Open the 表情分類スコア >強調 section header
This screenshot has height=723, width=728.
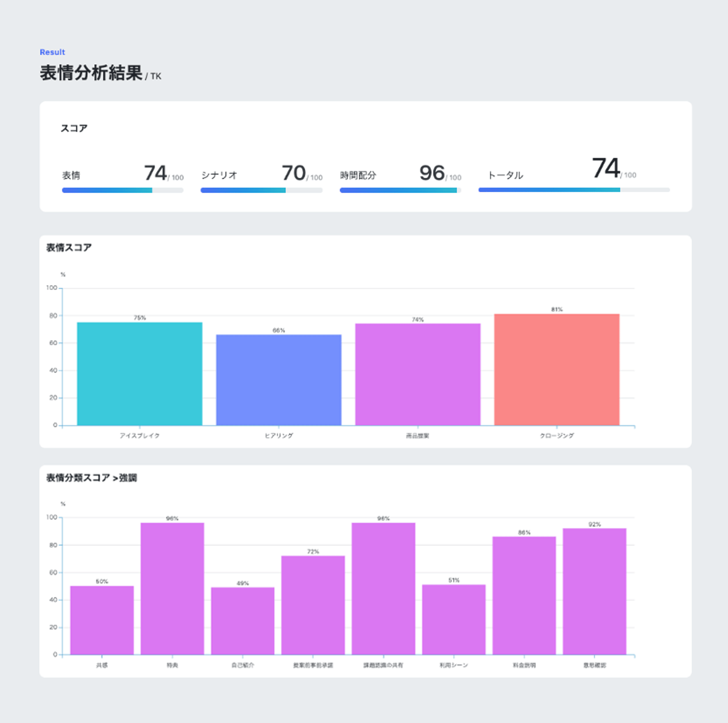[92, 478]
